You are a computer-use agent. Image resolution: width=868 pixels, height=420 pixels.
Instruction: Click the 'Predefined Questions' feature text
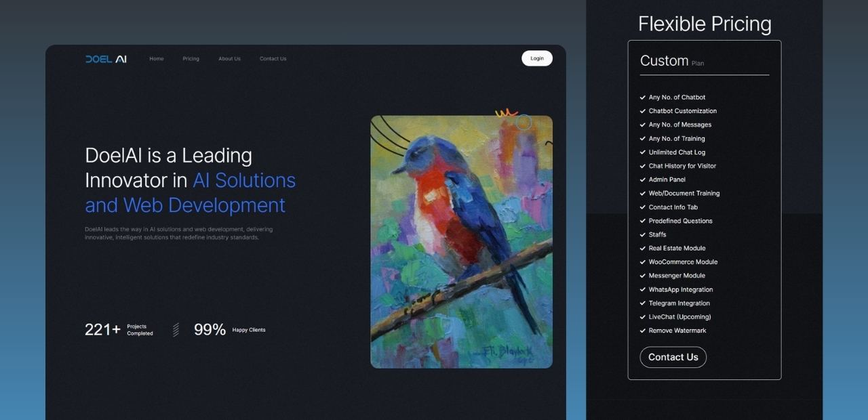coord(681,221)
